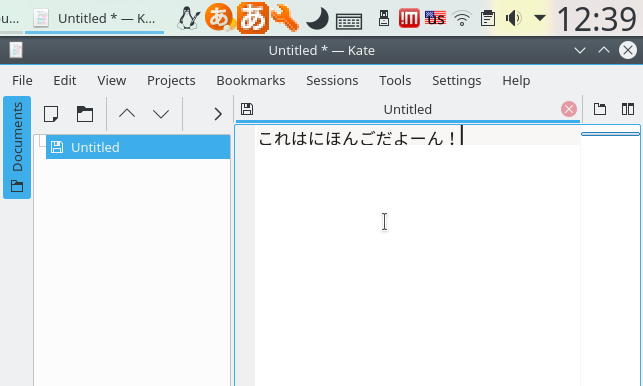The image size is (643, 386).
Task: Open the volume control in the tray
Action: point(513,18)
